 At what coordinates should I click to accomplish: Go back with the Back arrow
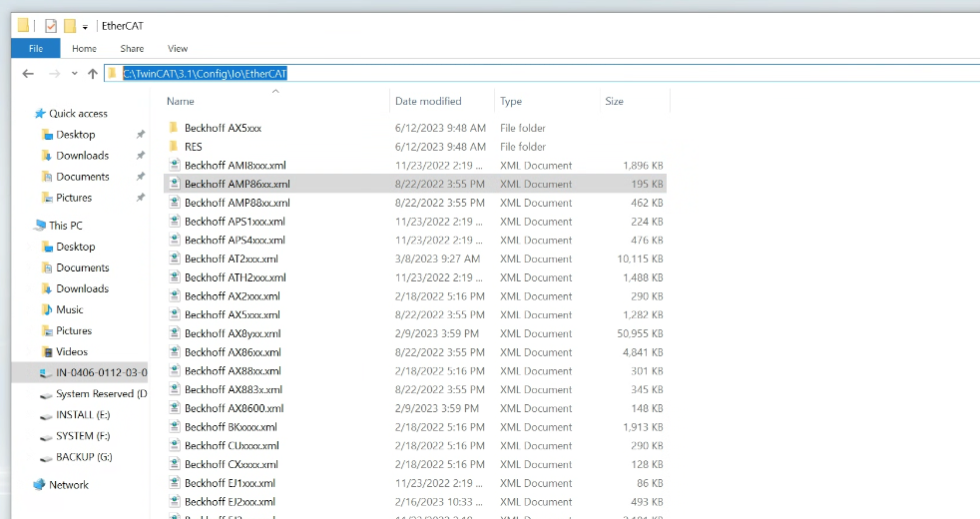tap(28, 74)
